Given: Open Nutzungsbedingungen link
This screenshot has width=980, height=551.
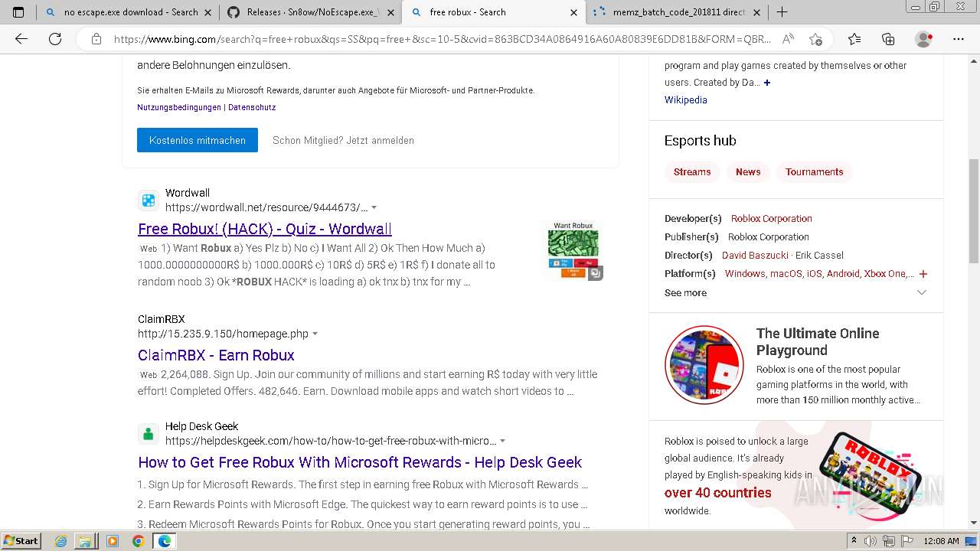Looking at the screenshot, I should pyautogui.click(x=179, y=107).
